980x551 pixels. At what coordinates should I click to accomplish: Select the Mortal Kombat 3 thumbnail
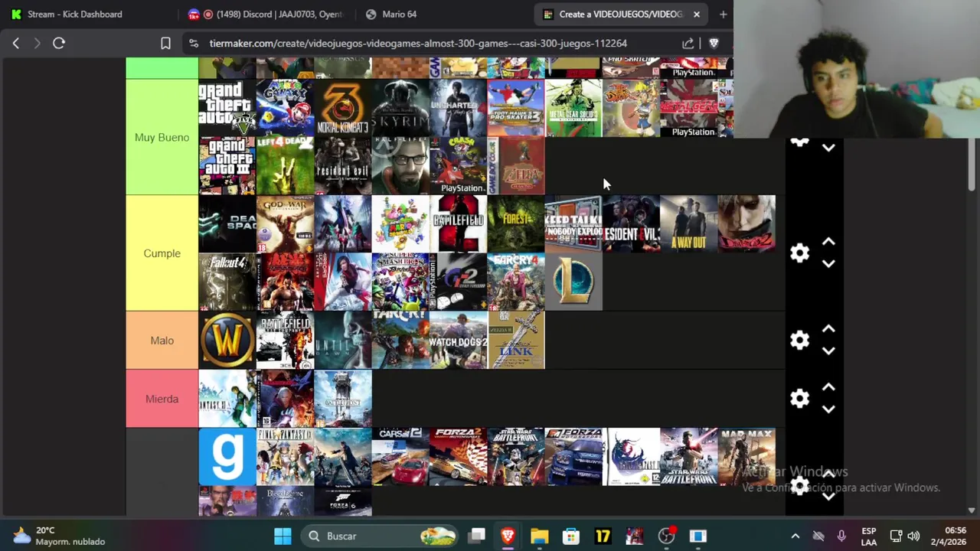point(342,109)
